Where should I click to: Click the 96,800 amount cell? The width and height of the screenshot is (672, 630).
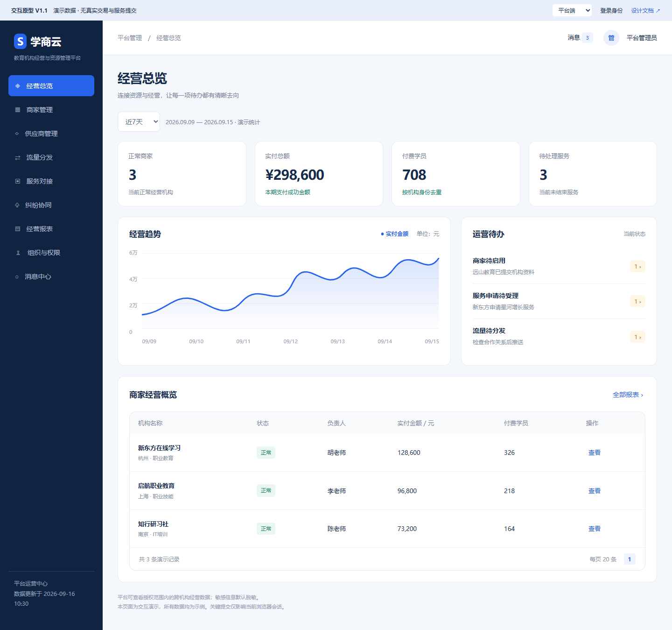pos(407,491)
